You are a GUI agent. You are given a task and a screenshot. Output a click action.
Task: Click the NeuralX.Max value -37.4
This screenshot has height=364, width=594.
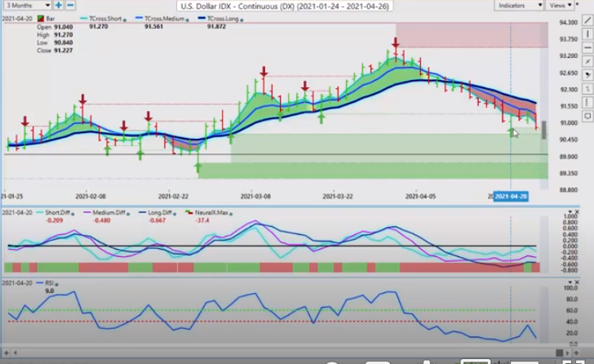pos(202,220)
